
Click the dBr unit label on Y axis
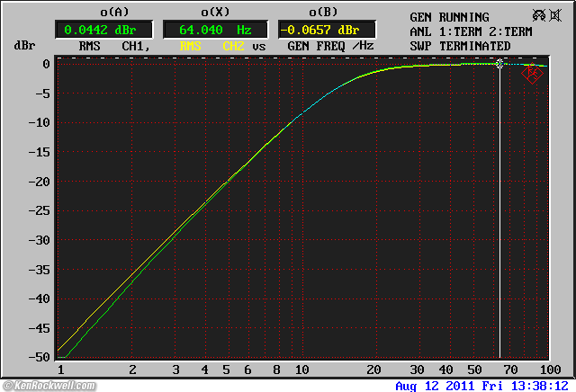23,46
